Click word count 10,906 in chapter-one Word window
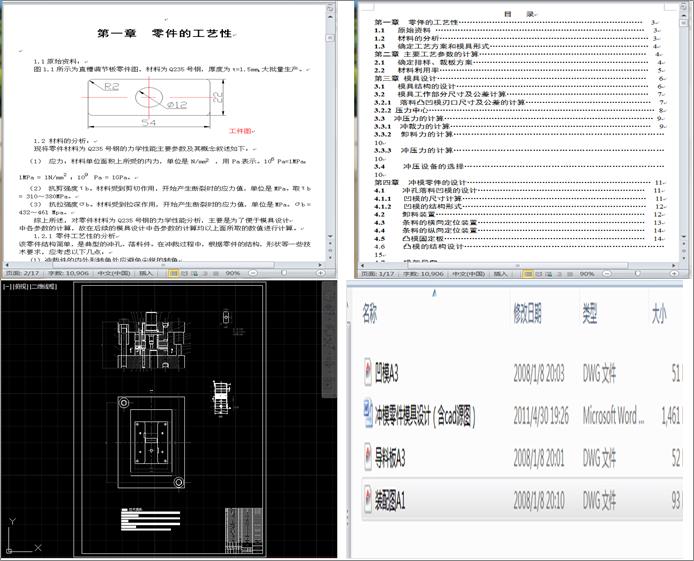This screenshot has height=561, width=694. click(68, 273)
